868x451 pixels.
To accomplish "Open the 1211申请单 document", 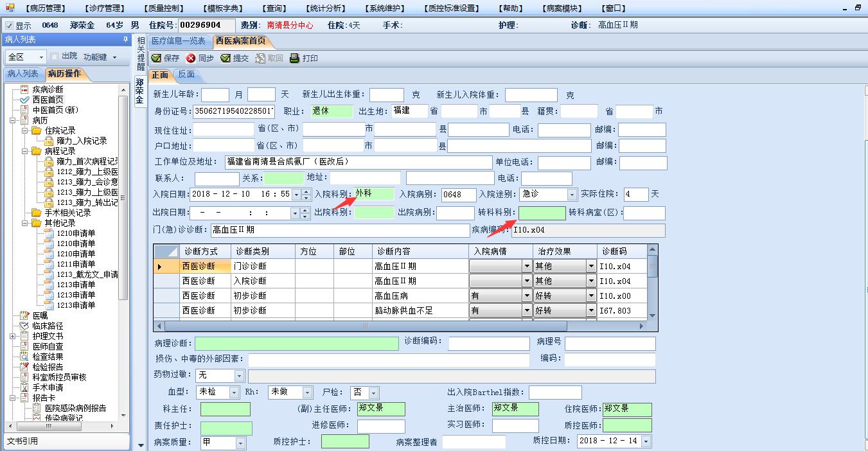I will point(76,264).
